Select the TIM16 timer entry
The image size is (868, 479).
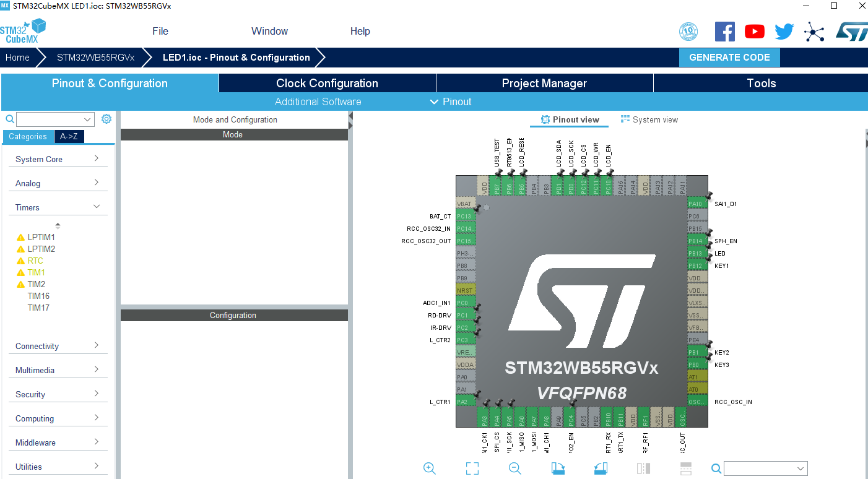click(x=38, y=295)
